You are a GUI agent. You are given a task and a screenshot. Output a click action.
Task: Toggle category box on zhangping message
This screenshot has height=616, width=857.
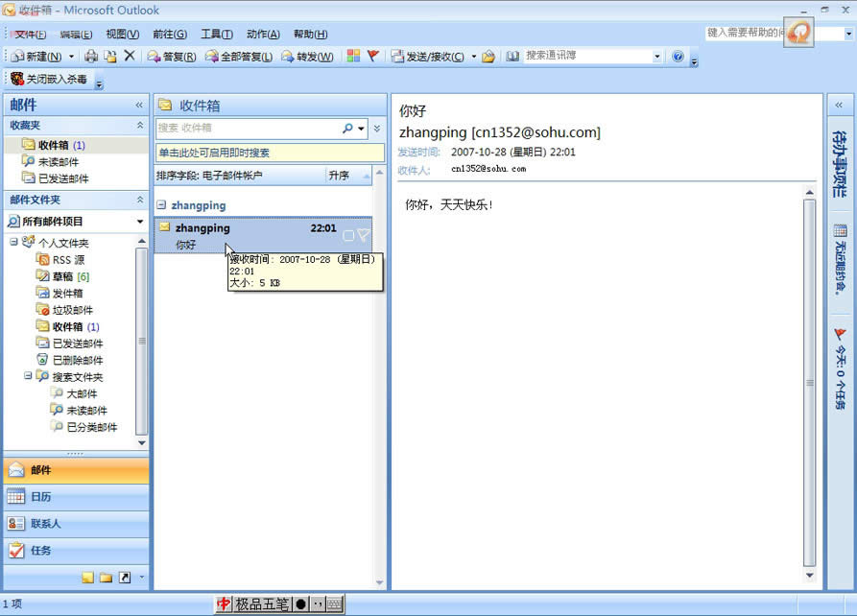point(348,236)
